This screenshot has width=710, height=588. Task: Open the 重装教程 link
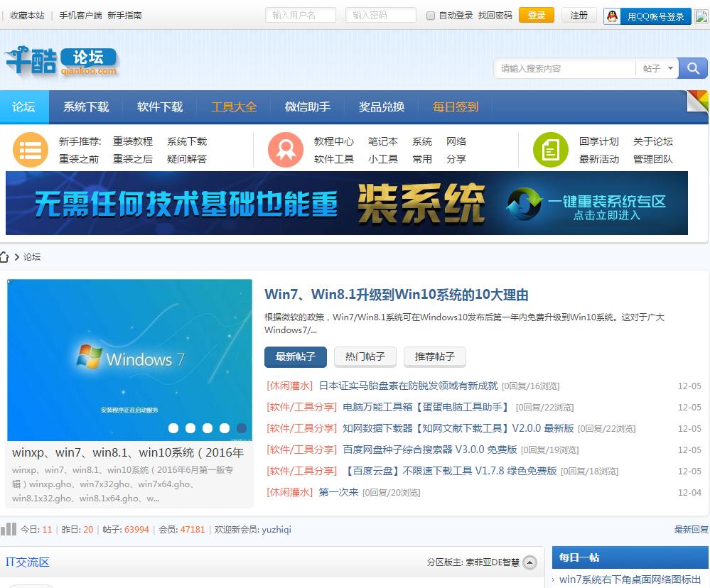(133, 141)
